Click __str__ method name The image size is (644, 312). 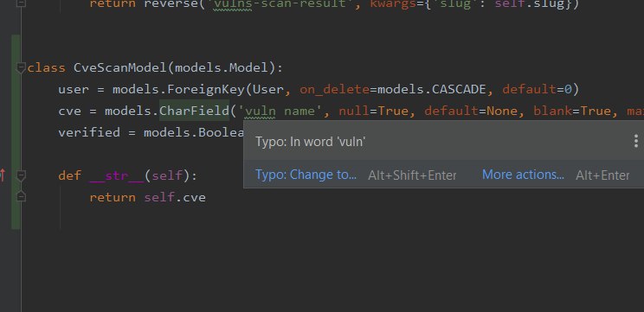tap(117, 176)
